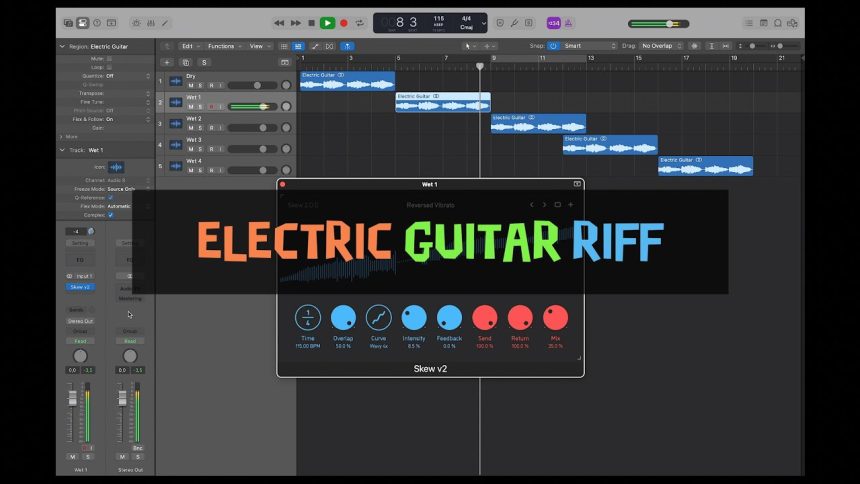Click the Stereo Out output button

pyautogui.click(x=80, y=321)
